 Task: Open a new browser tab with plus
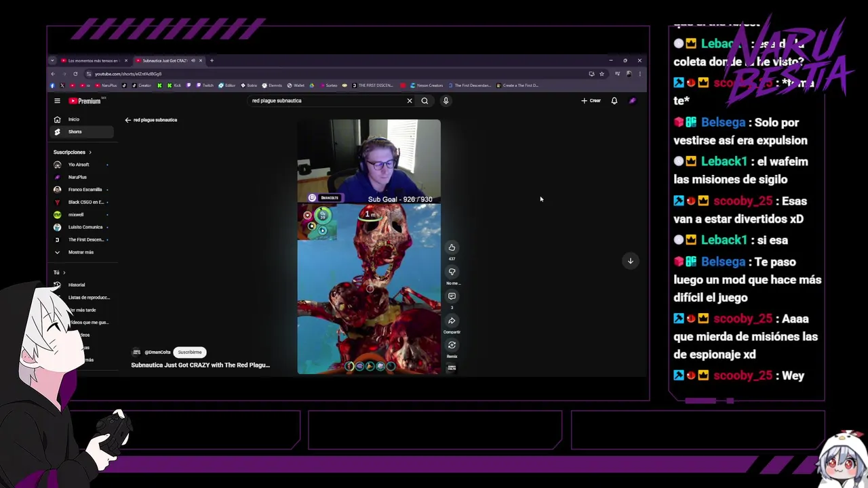[212, 60]
